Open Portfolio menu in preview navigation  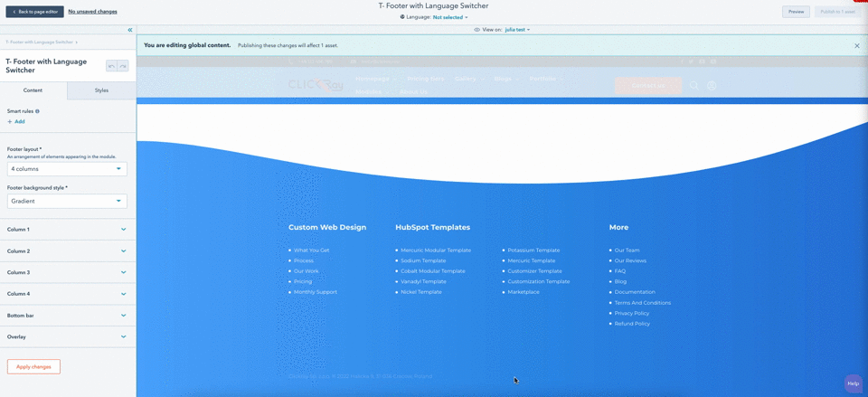click(546, 79)
